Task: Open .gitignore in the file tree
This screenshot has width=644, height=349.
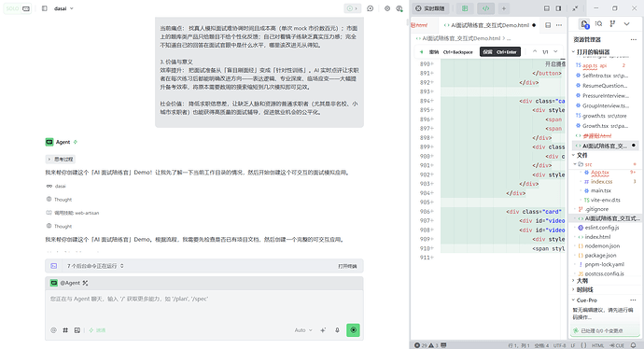Action: coord(596,209)
